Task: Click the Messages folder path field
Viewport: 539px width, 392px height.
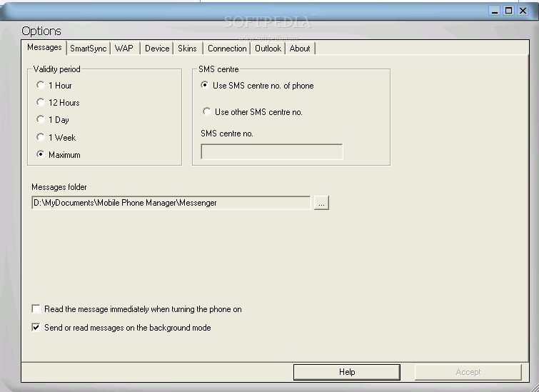Action: pos(171,203)
